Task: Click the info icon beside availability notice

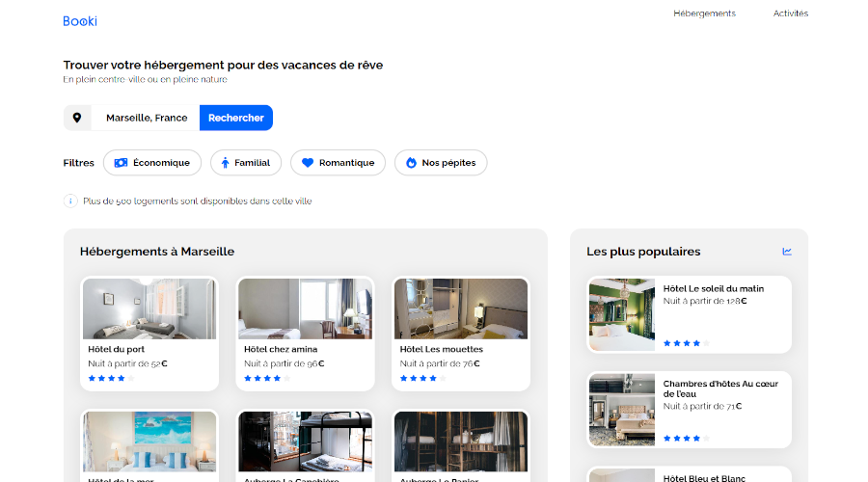Action: (x=70, y=201)
